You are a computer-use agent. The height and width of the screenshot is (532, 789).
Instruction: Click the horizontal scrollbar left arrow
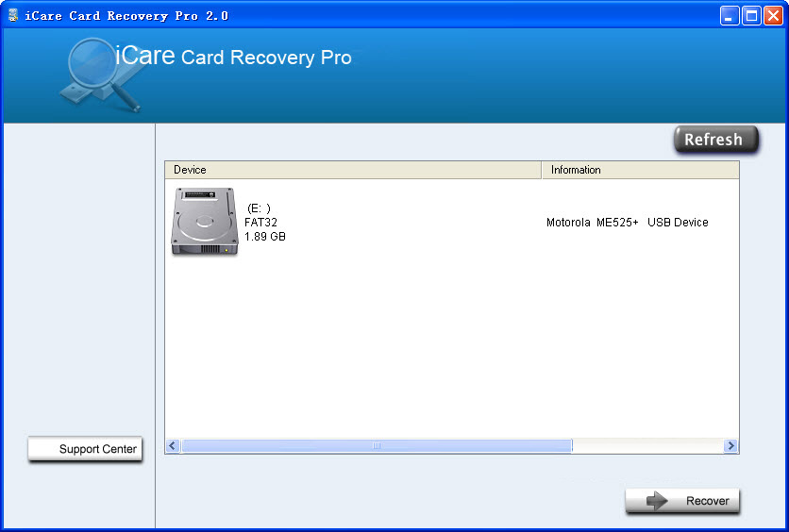point(173,445)
